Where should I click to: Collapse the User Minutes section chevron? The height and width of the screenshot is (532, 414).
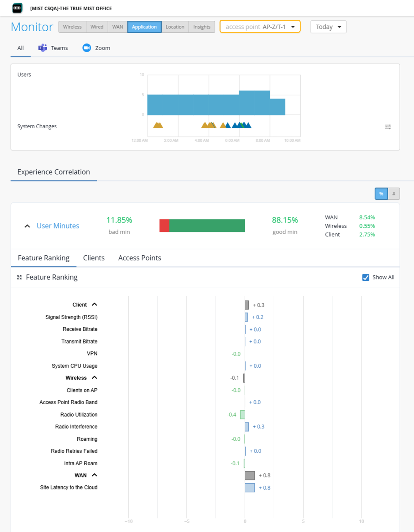[x=27, y=226]
